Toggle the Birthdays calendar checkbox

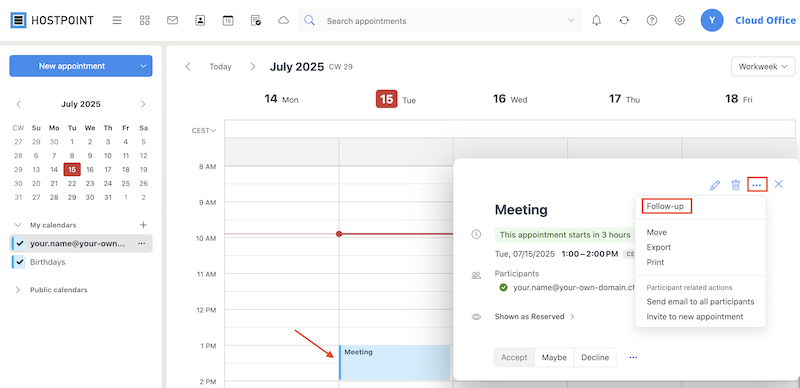tap(19, 262)
